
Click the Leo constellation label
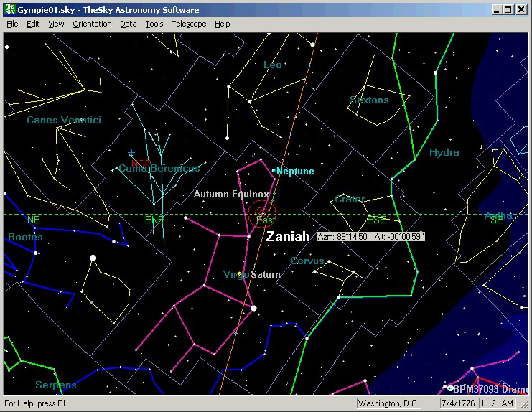(273, 65)
